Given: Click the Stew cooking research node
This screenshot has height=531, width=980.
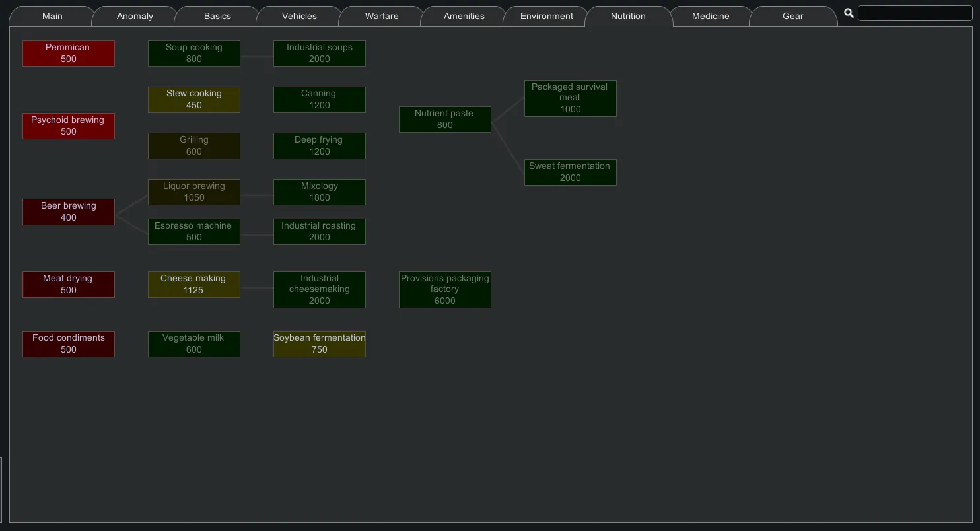Looking at the screenshot, I should click(x=194, y=99).
